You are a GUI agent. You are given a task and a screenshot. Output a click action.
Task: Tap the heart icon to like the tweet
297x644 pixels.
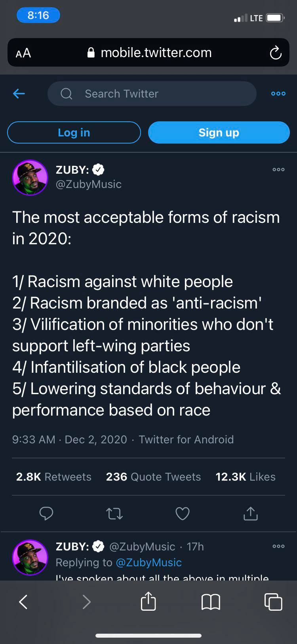tap(182, 514)
